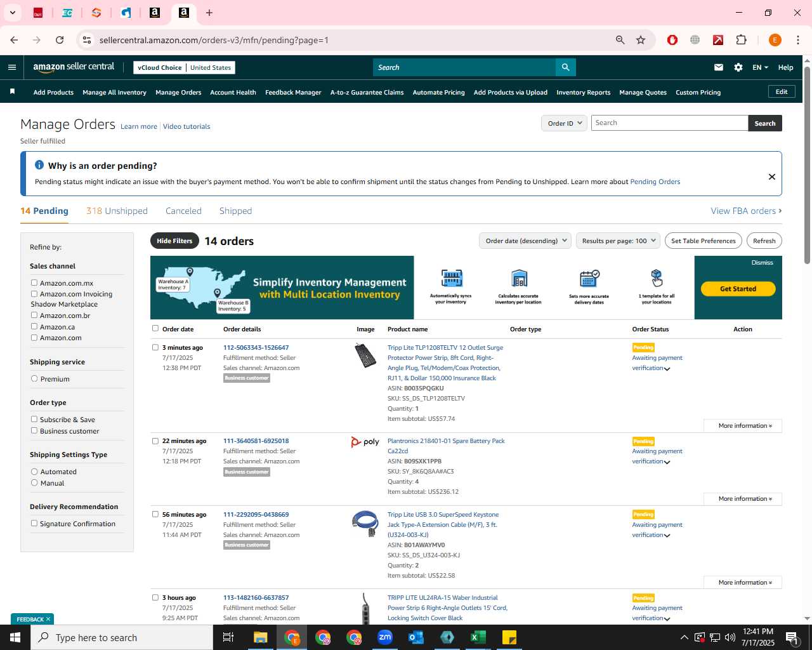Open the Order ID search type dropdown
The height and width of the screenshot is (650, 812).
tap(565, 123)
